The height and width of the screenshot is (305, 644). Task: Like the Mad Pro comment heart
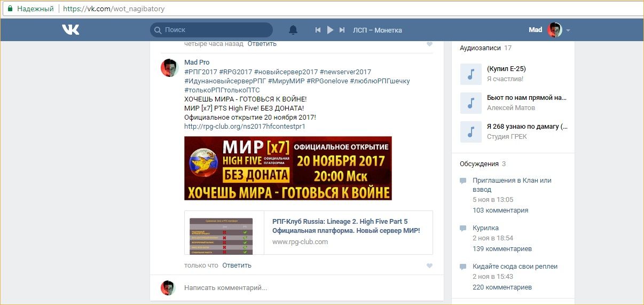tap(429, 266)
